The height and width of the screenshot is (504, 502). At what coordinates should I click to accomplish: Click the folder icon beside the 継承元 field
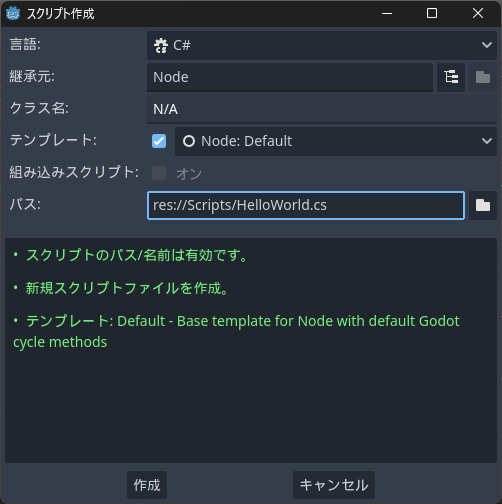coord(483,77)
